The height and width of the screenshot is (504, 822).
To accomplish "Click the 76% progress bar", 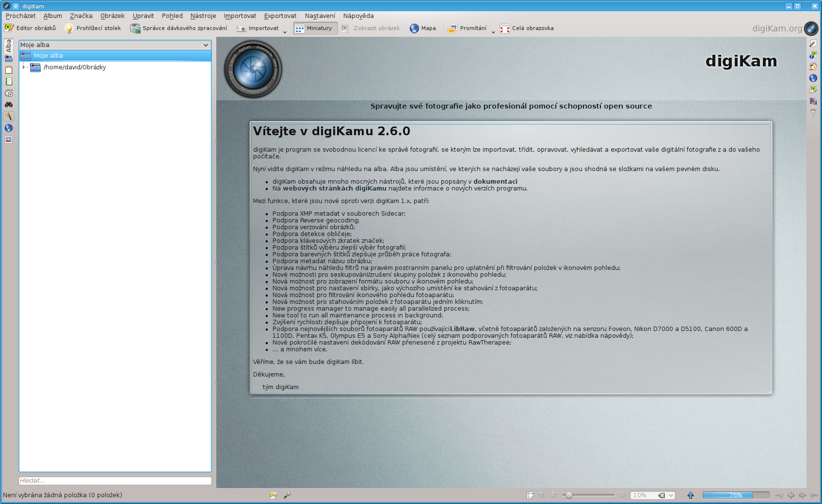I will coord(736,495).
